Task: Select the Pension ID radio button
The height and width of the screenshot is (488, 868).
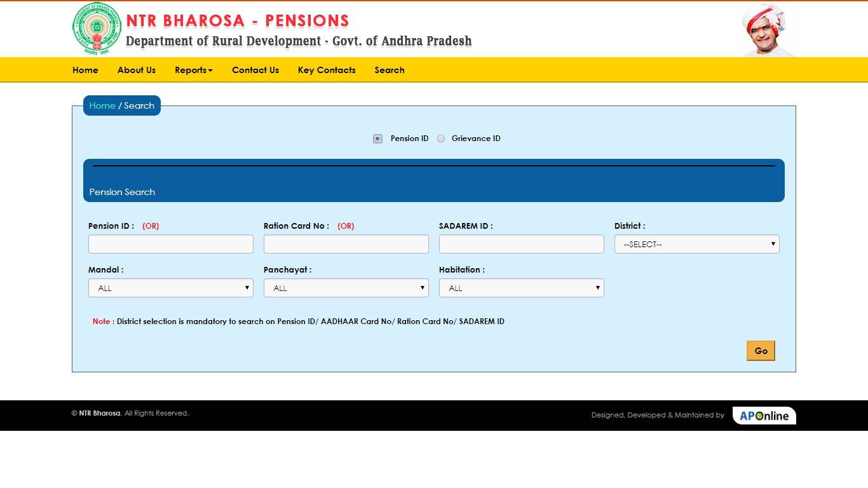Action: pos(377,138)
